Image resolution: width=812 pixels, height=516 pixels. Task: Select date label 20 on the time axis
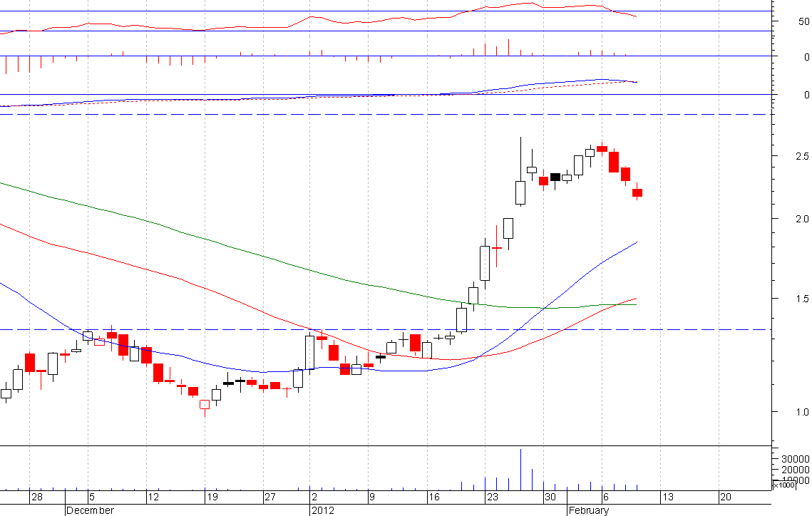[x=726, y=497]
